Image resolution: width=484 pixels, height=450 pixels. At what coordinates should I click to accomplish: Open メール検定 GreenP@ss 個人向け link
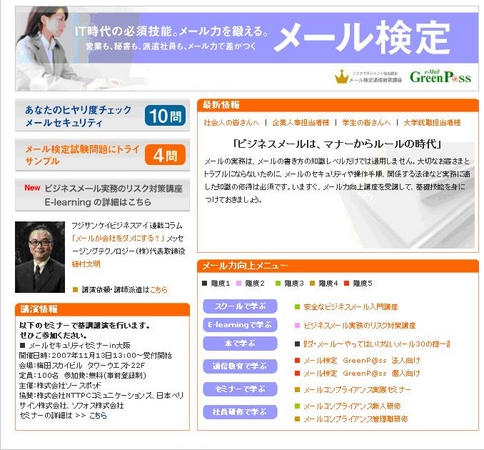click(x=362, y=374)
